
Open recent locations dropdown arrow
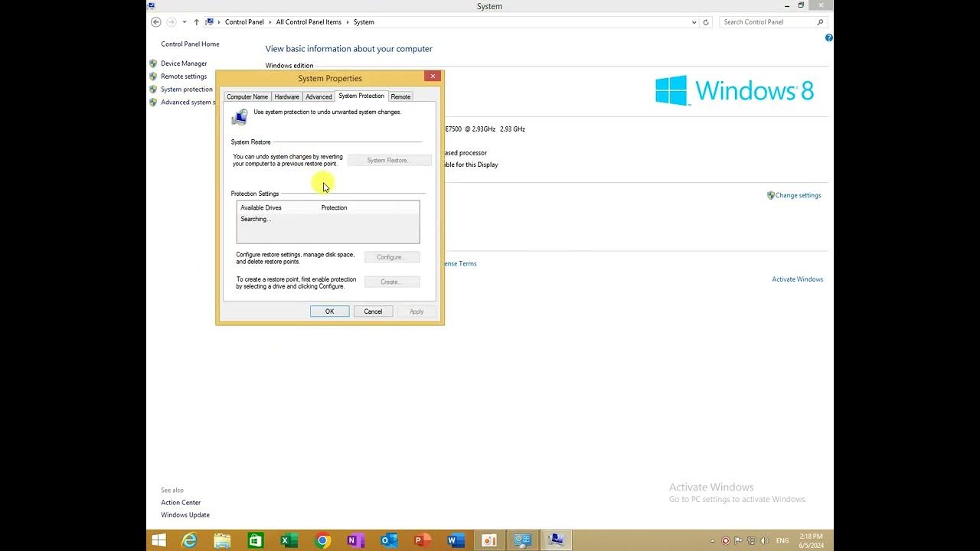[185, 22]
